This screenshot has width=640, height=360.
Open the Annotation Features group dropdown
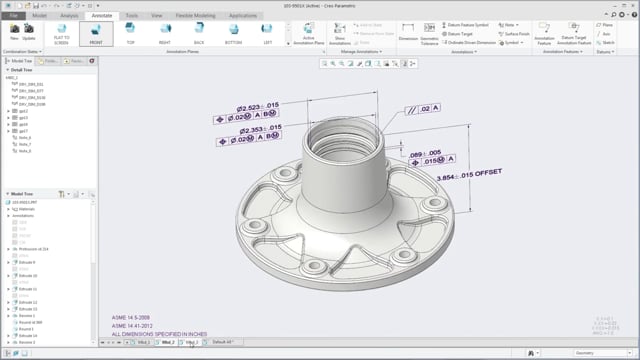[562, 52]
